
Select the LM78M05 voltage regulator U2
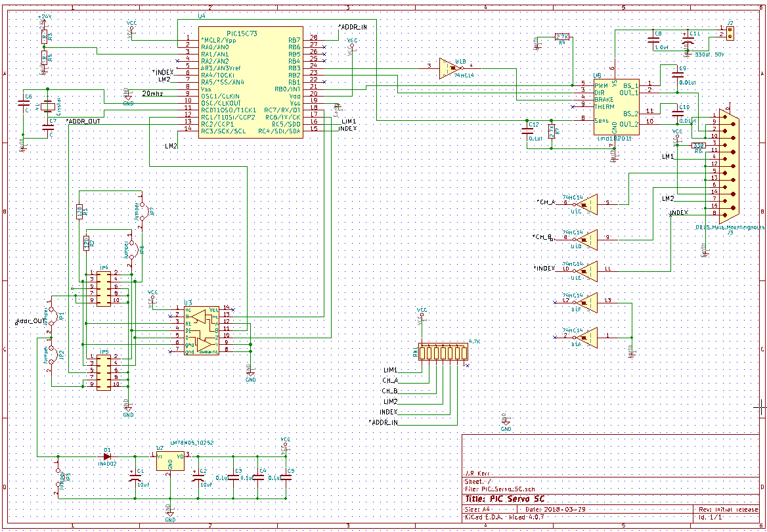(x=170, y=462)
